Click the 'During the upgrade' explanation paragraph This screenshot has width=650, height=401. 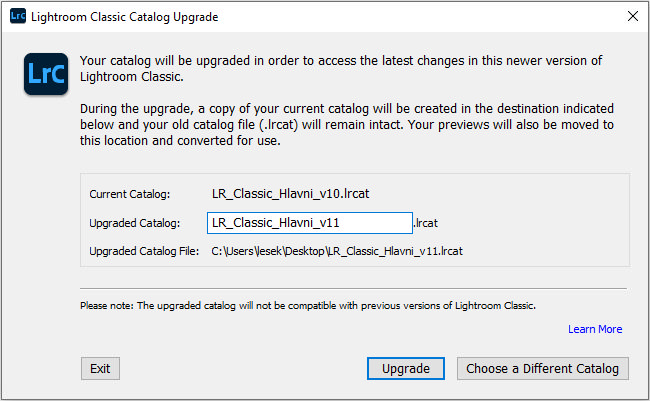(x=347, y=124)
